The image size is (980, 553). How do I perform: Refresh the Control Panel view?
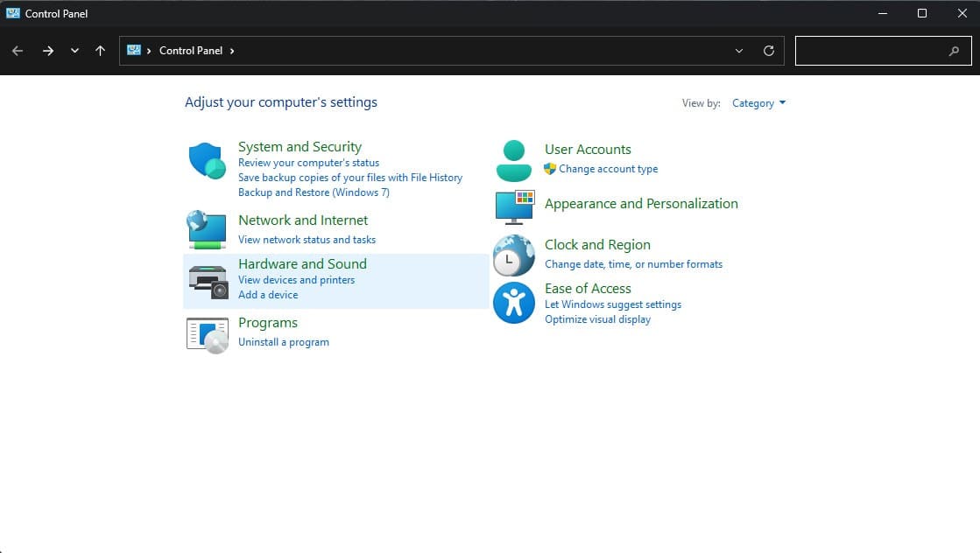pos(769,51)
